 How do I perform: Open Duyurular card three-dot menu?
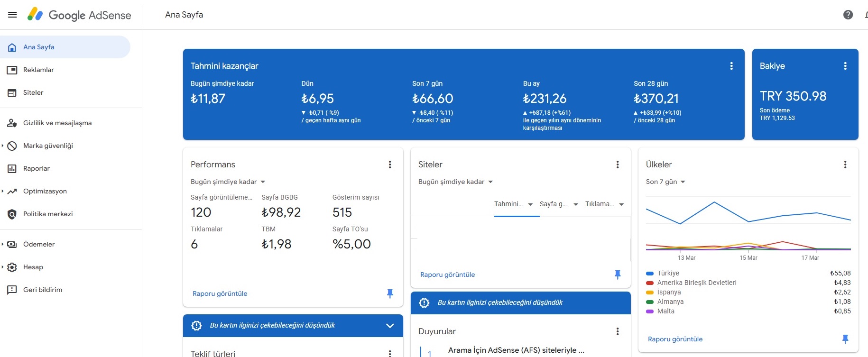tap(618, 331)
